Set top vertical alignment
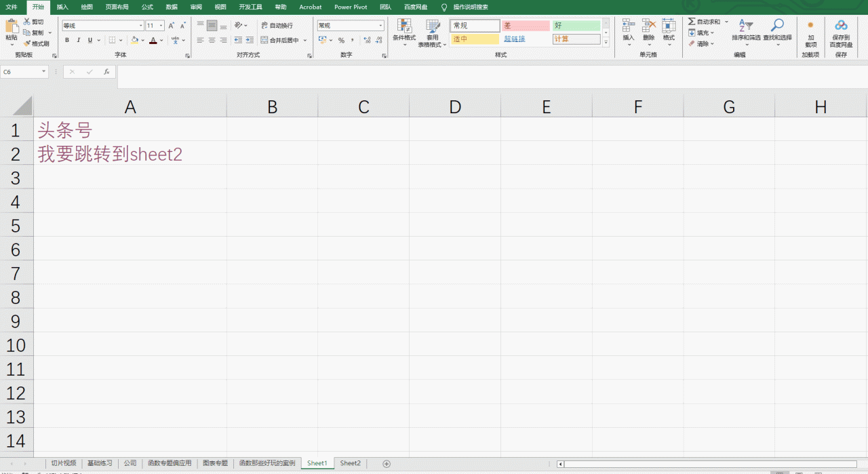The height and width of the screenshot is (474, 868). tap(200, 25)
